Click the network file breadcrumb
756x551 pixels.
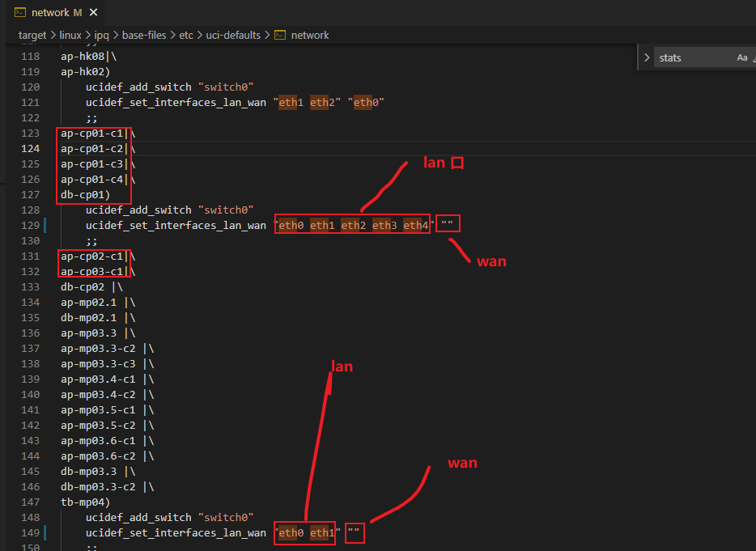(x=310, y=35)
